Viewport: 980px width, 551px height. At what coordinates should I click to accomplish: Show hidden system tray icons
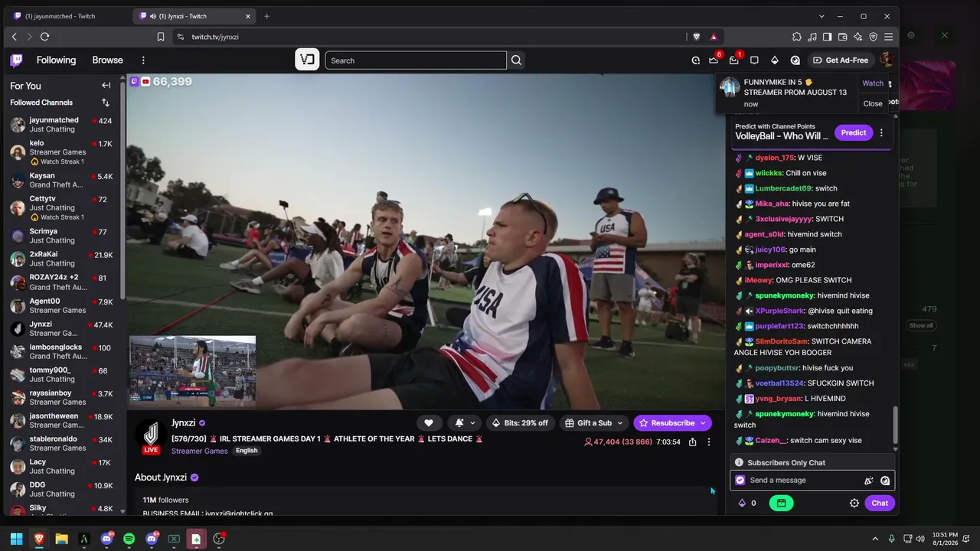click(x=875, y=539)
